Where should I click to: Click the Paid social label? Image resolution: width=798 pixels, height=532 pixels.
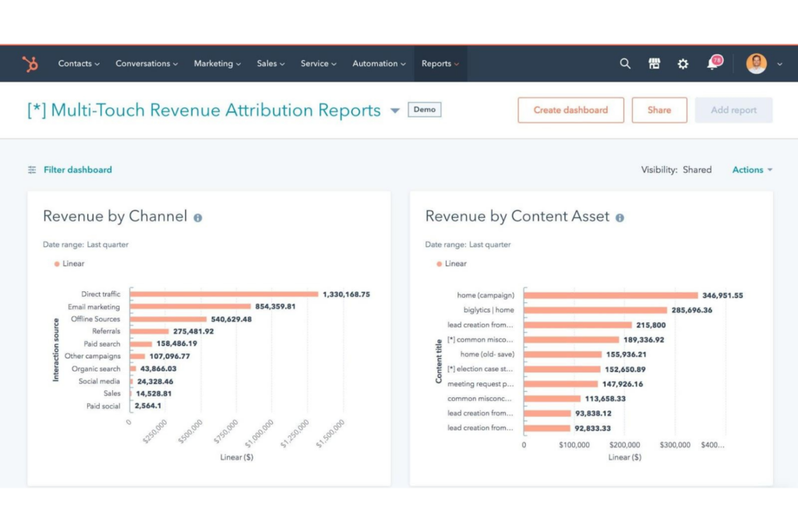point(104,406)
